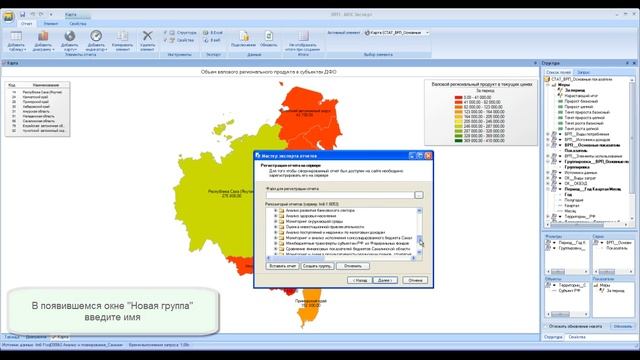Viewport: 640px width, 360px height.
Task: Click the report file path field
Action: click(340, 195)
